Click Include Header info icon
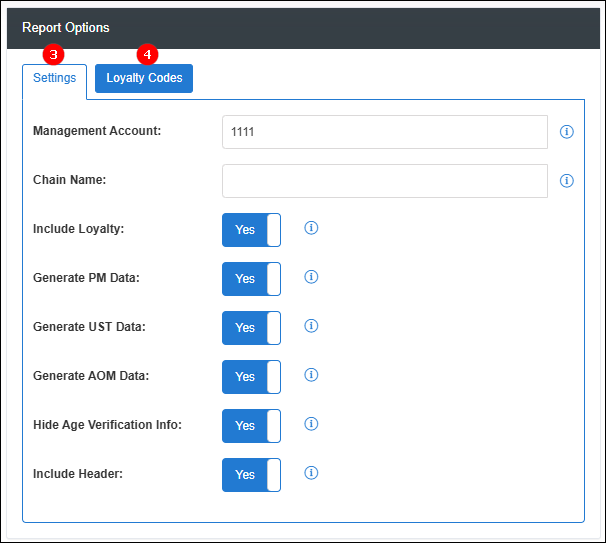606x543 pixels. click(311, 473)
